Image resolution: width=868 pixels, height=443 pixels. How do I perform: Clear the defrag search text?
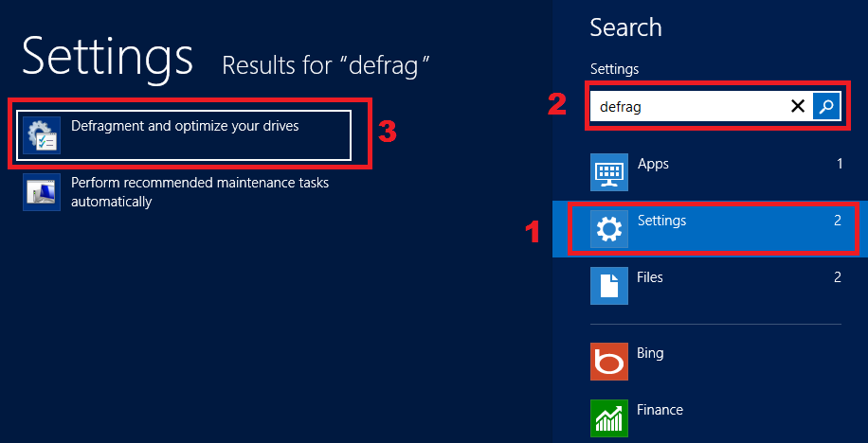coord(798,106)
